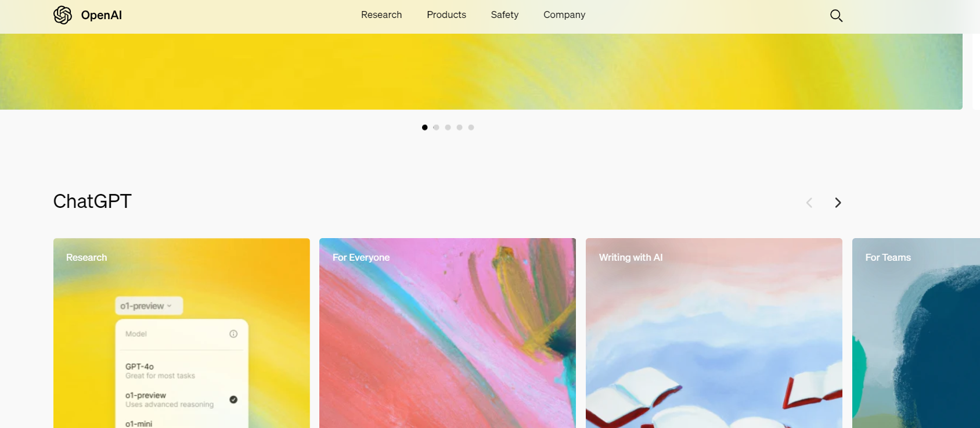This screenshot has height=428, width=980.
Task: Select the fourth carousel dot indicator
Action: [459, 127]
